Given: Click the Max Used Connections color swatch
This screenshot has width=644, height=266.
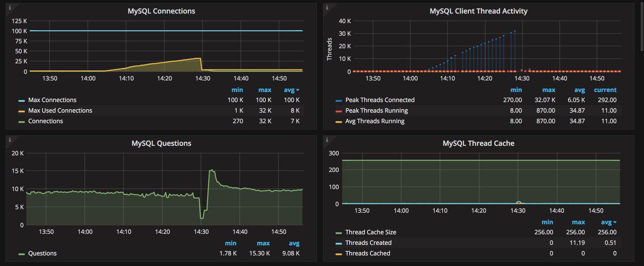Looking at the screenshot, I should (22, 111).
